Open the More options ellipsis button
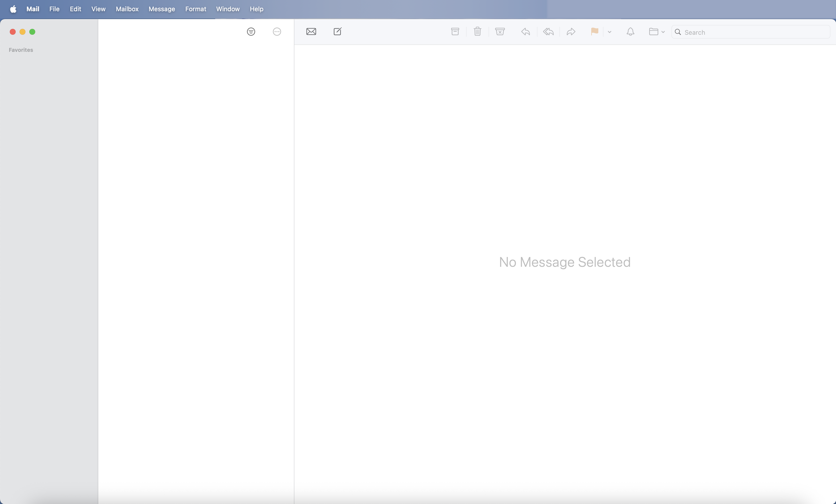Image resolution: width=836 pixels, height=504 pixels. [x=277, y=32]
